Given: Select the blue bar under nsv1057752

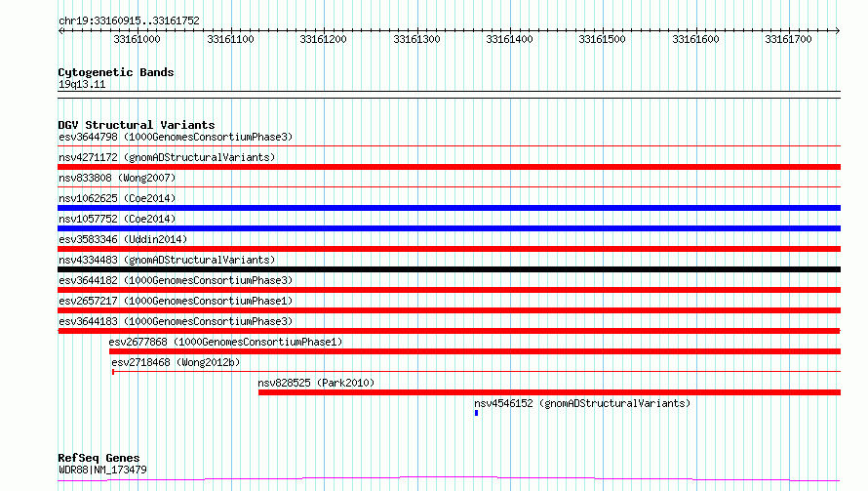Looking at the screenshot, I should 449,228.
